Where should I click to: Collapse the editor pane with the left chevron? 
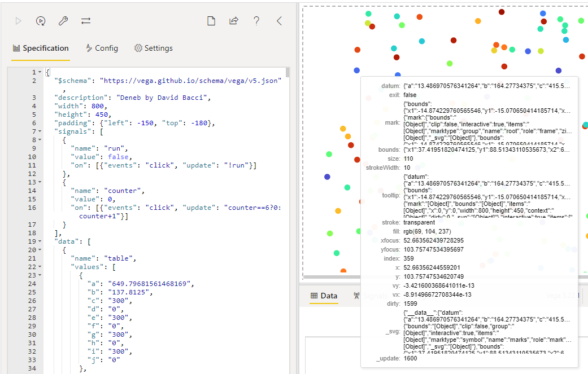click(279, 21)
